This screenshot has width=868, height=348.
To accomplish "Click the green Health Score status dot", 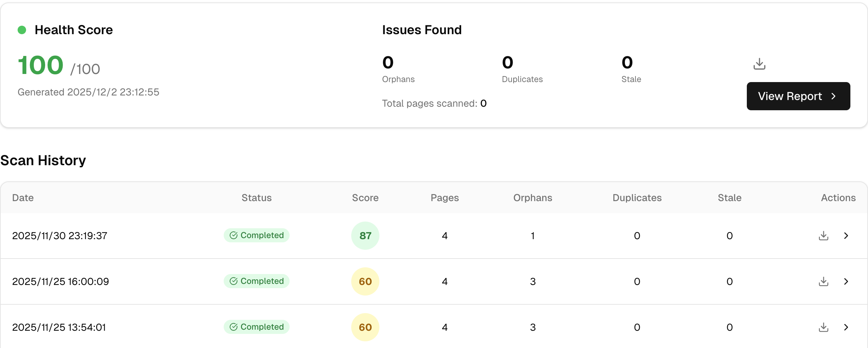I will [x=22, y=30].
